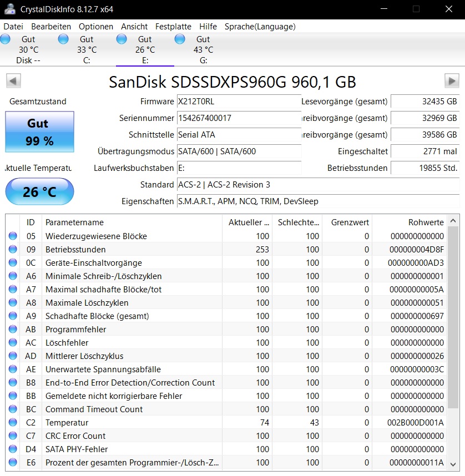Image resolution: width=465 pixels, height=476 pixels.
Task: Click the Aktueller column header
Action: [247, 222]
